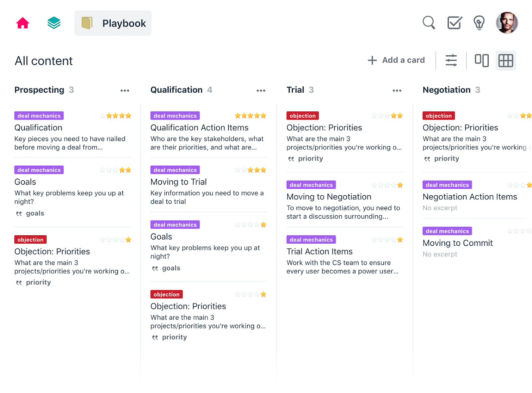Screen dimensions: 532x393
Task: Expand Trial column ellipsis menu
Action: pyautogui.click(x=397, y=91)
